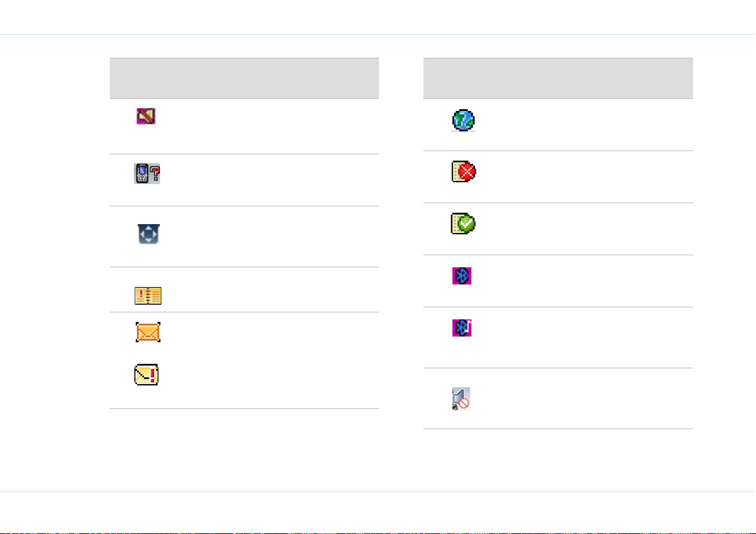756x534 pixels.
Task: Click the crossed-out ringer icon on magenta background
Action: 146,117
